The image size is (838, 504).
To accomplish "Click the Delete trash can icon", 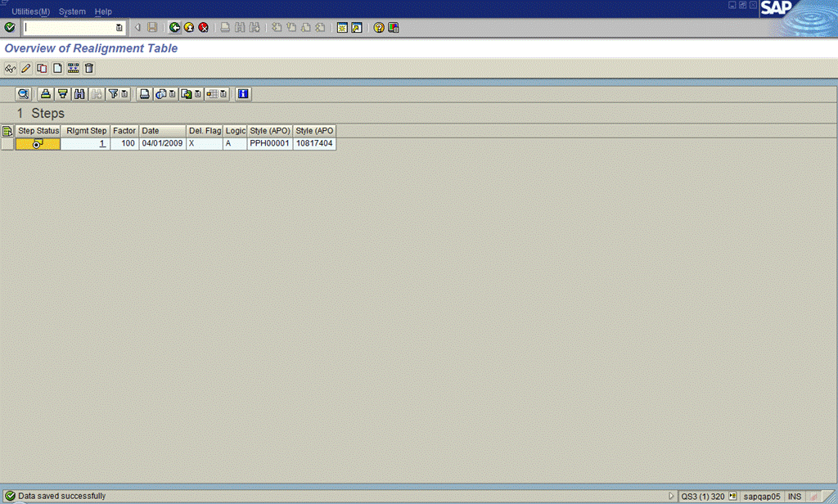I will [88, 69].
